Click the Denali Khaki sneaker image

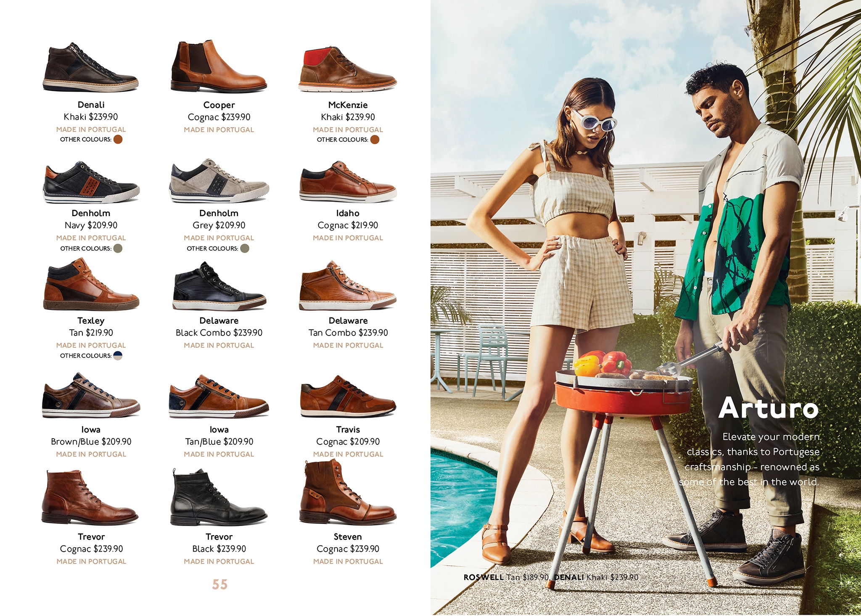click(90, 67)
